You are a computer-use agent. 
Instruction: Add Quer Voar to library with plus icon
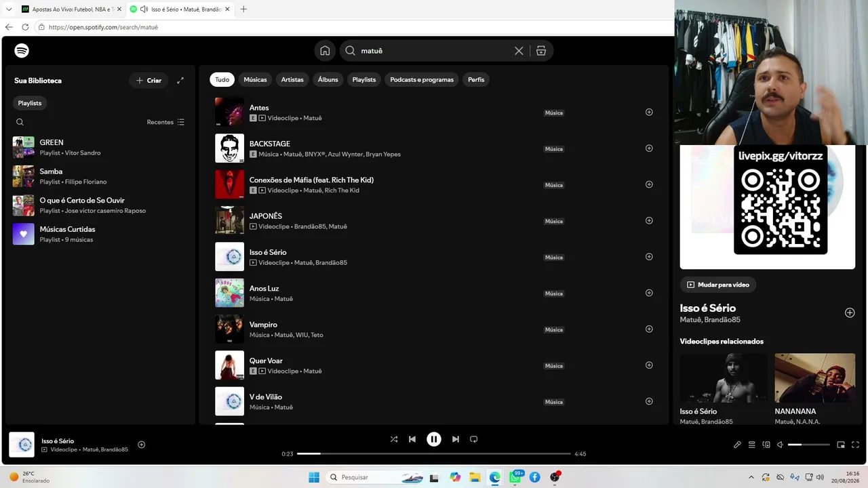[x=649, y=365]
